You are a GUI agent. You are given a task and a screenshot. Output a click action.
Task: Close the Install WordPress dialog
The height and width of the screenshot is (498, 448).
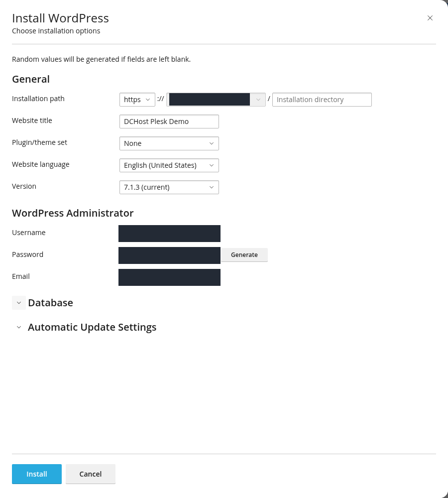pyautogui.click(x=430, y=18)
